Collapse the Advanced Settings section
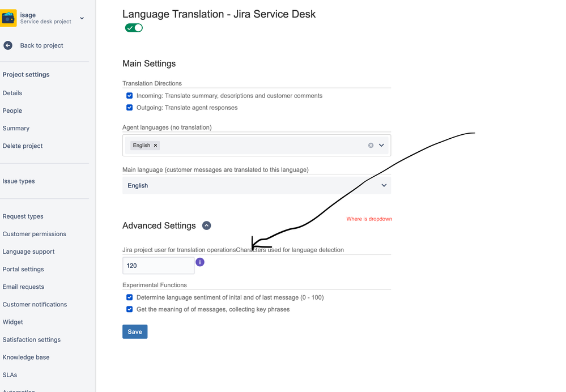 pyautogui.click(x=206, y=225)
